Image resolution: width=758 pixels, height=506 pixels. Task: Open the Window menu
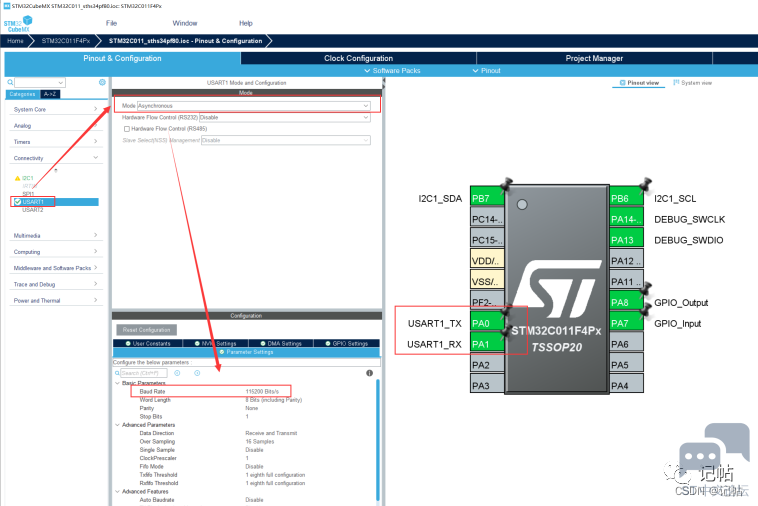point(185,23)
